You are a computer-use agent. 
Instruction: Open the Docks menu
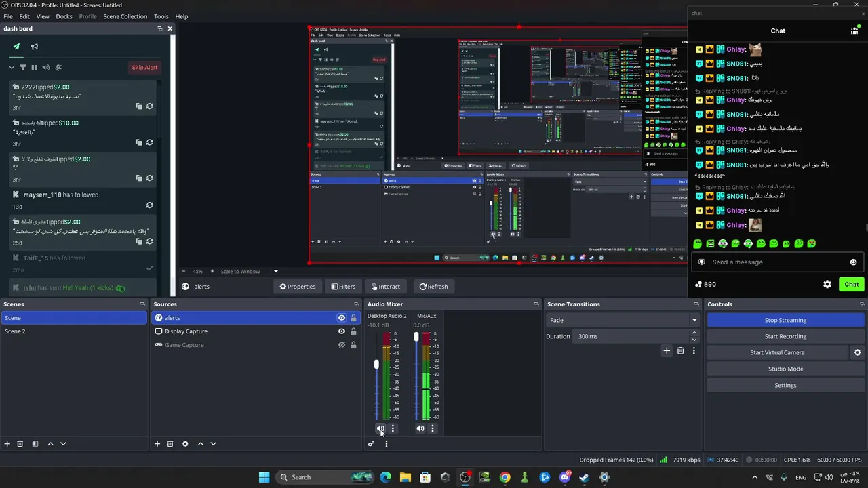[64, 16]
